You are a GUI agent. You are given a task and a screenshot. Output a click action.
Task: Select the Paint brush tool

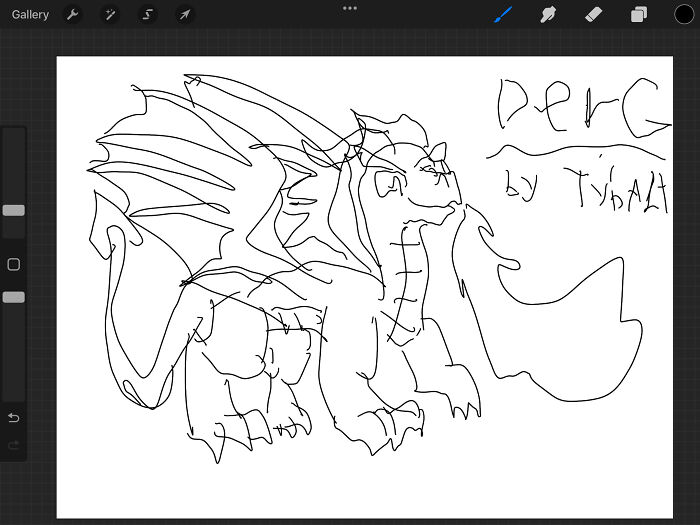(504, 15)
